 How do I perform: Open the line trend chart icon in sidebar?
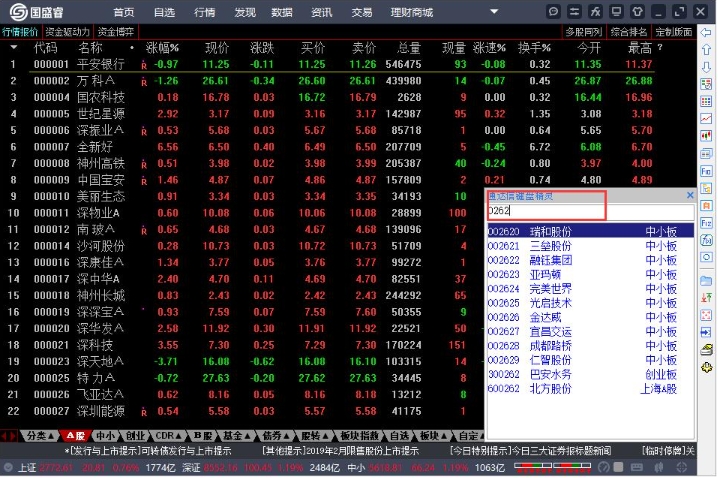click(x=707, y=119)
